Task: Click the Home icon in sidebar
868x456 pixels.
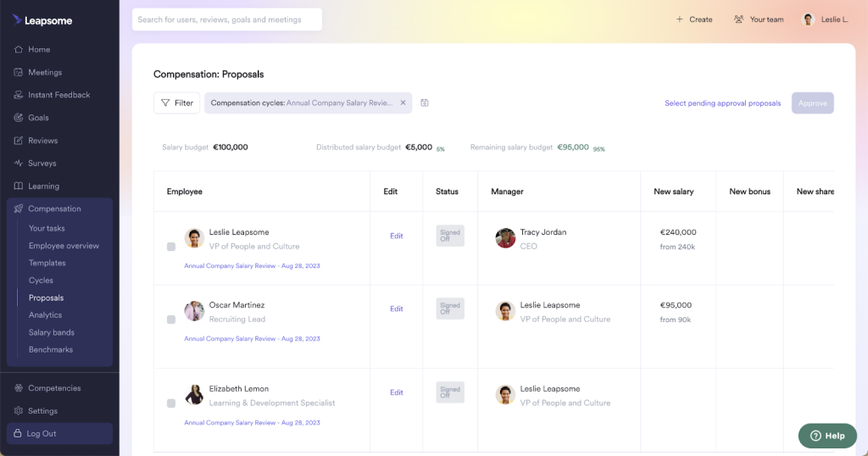Action: [19, 49]
